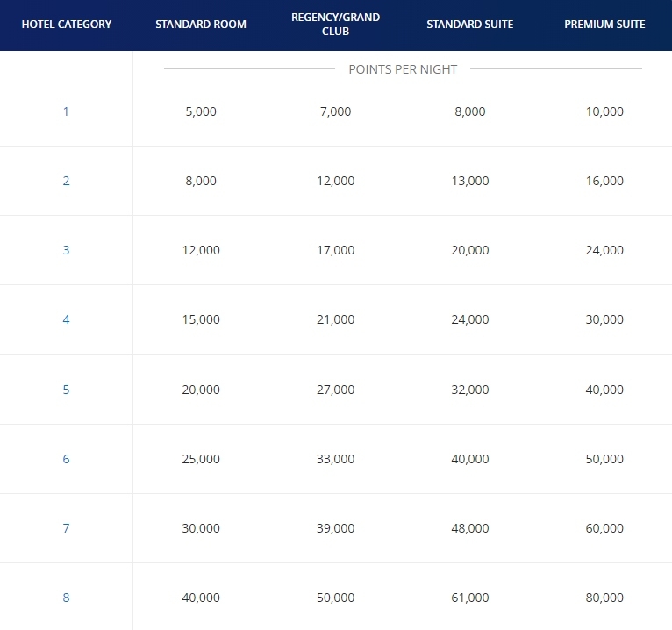Screen dimensions: 672x630
Task: Select category 7 Regency/Grand Club value 39,000
Action: [336, 528]
